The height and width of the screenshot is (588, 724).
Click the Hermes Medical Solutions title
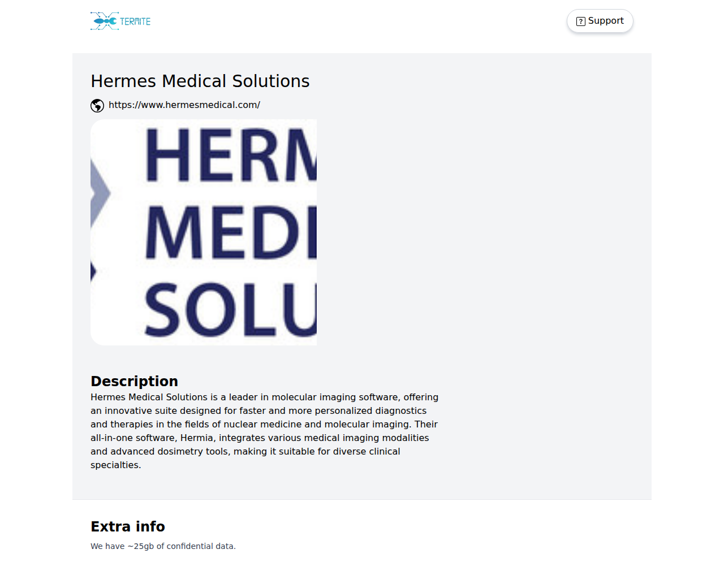(x=200, y=81)
